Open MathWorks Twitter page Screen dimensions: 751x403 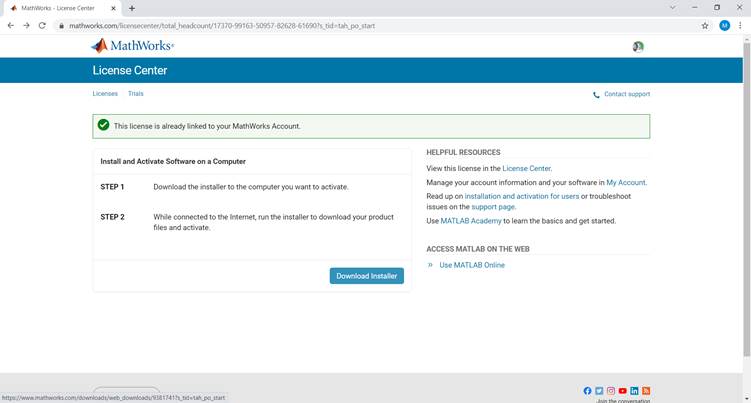599,391
